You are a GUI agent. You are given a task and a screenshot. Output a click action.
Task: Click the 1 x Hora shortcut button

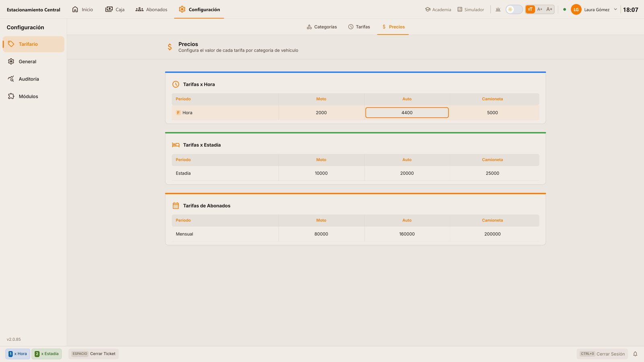pyautogui.click(x=18, y=354)
